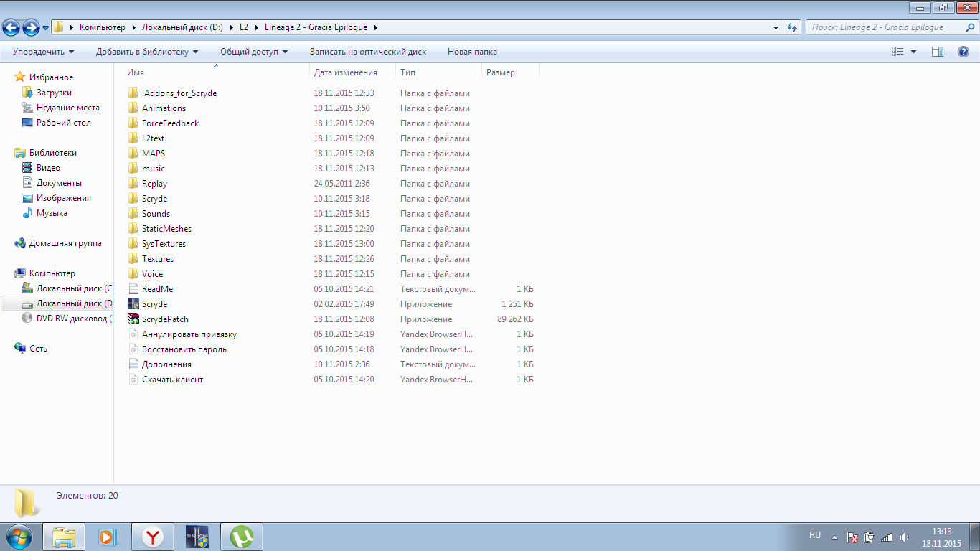
Task: Click the Lineage 2 search field
Action: pyautogui.click(x=882, y=27)
